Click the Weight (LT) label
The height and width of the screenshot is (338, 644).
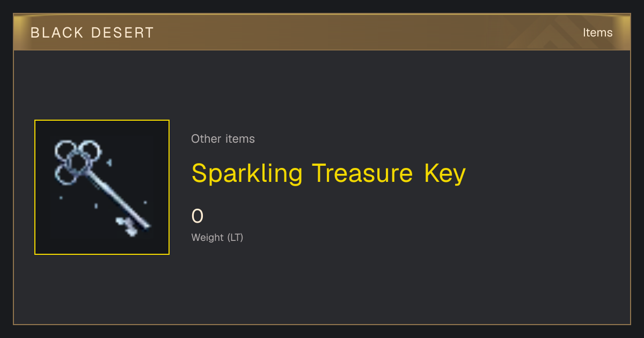coord(217,237)
